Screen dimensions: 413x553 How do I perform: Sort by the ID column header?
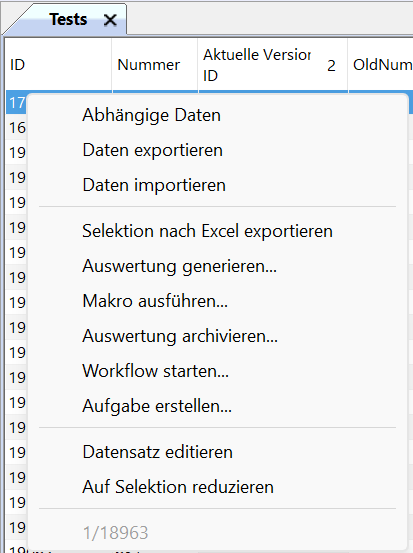point(59,65)
